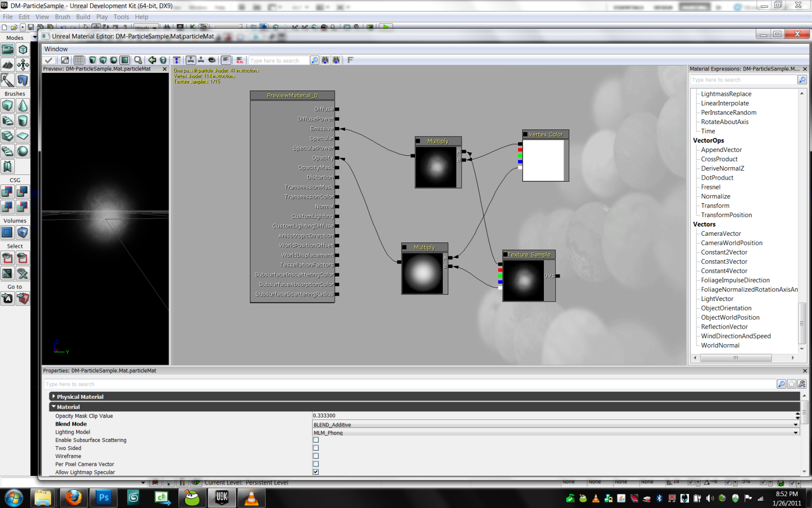
Task: Enable the Two Sided checkbox
Action: (316, 448)
